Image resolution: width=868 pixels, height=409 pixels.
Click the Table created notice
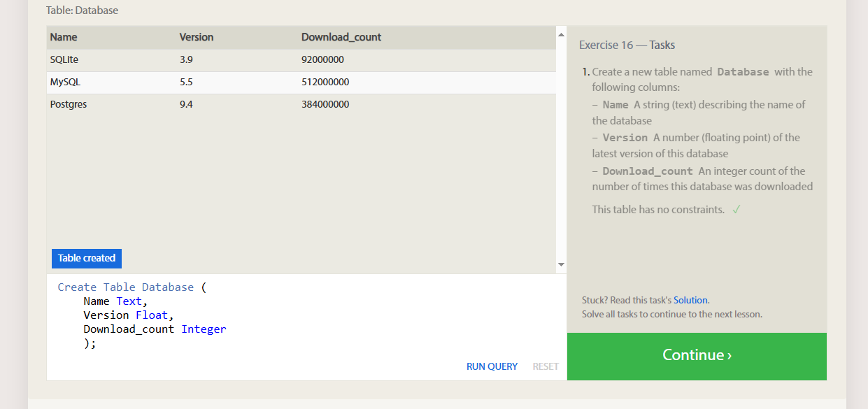[x=87, y=258]
